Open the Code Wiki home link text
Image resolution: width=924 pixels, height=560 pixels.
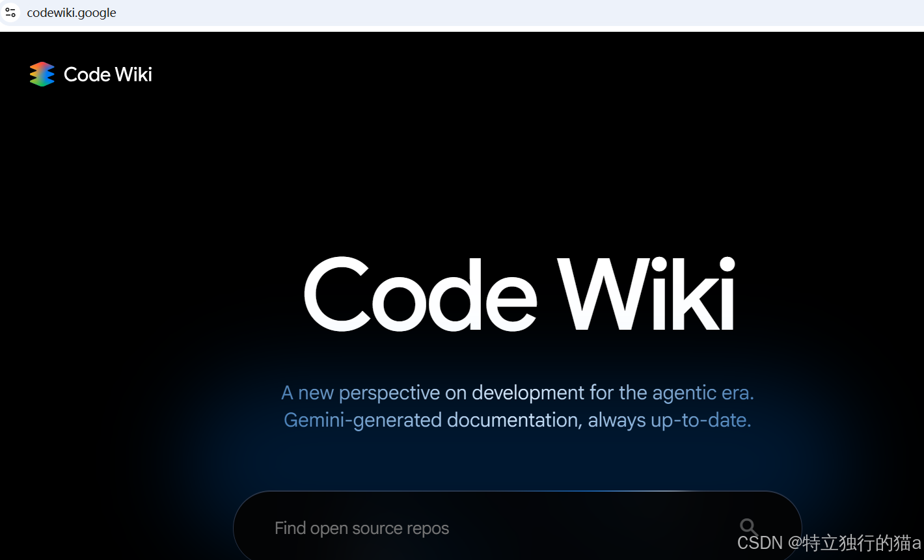(x=108, y=74)
